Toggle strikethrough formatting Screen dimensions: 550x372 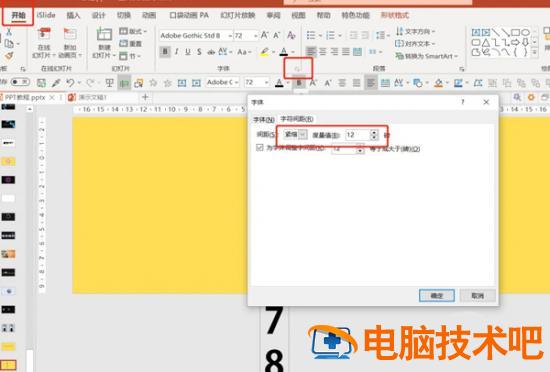click(x=211, y=52)
